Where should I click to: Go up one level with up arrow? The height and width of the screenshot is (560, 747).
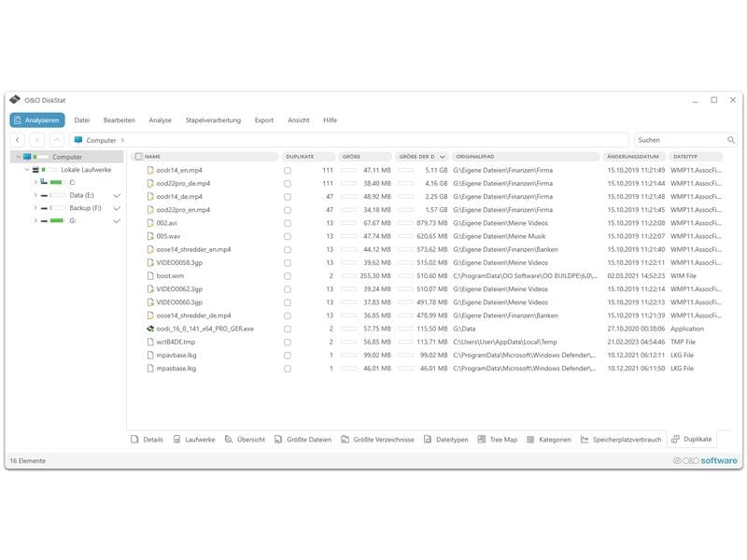tap(56, 140)
